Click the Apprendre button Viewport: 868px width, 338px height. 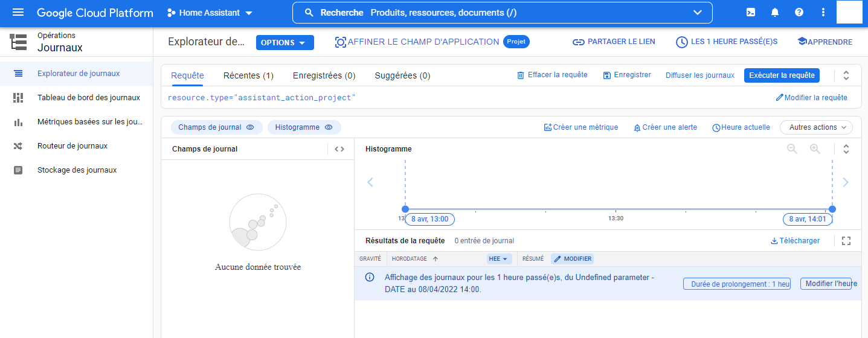coord(825,42)
